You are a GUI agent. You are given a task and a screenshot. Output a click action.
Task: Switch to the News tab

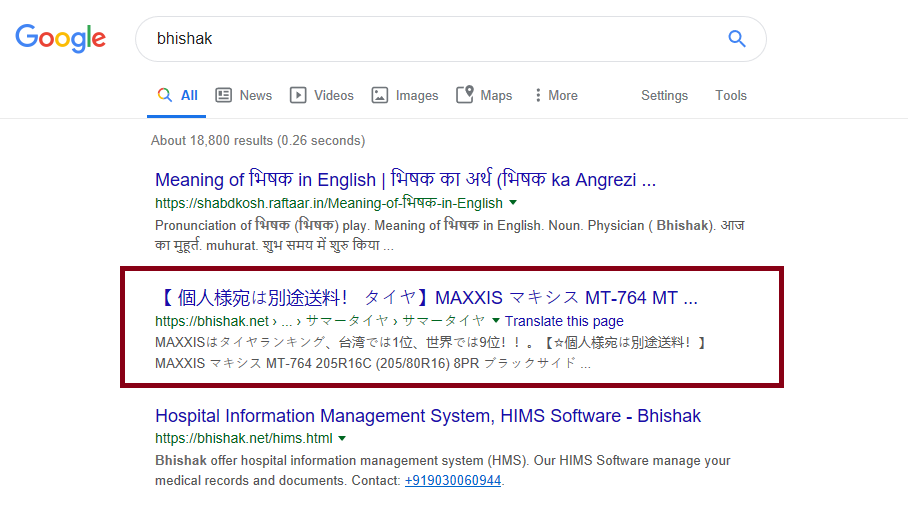[243, 96]
